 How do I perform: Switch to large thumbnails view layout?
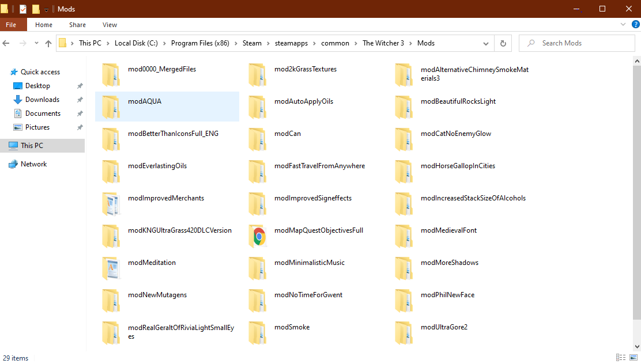tap(634, 358)
